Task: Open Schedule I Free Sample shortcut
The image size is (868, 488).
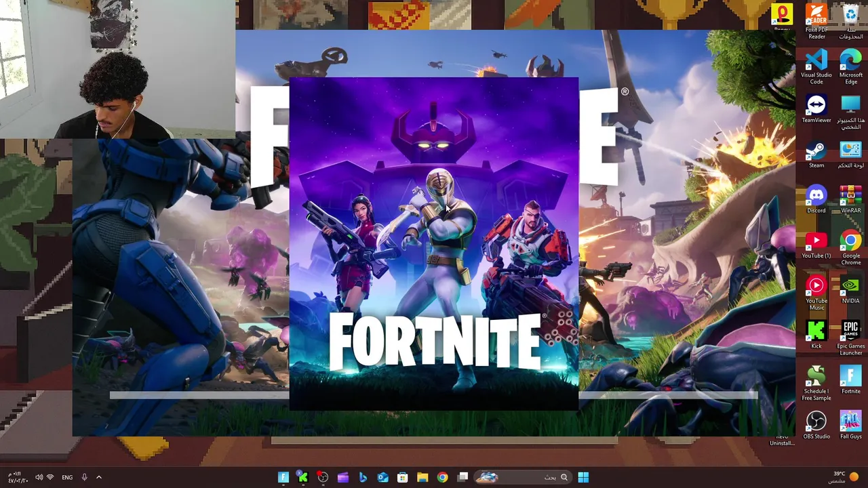Action: point(816,383)
